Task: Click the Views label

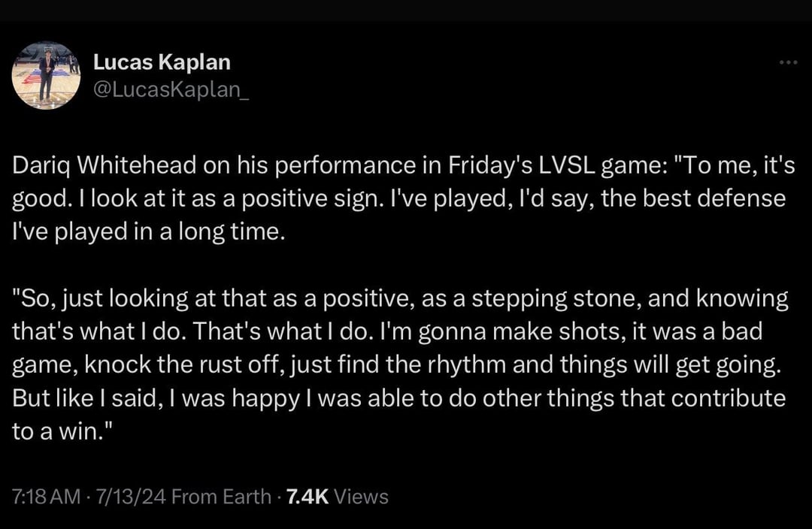Action: click(x=361, y=496)
